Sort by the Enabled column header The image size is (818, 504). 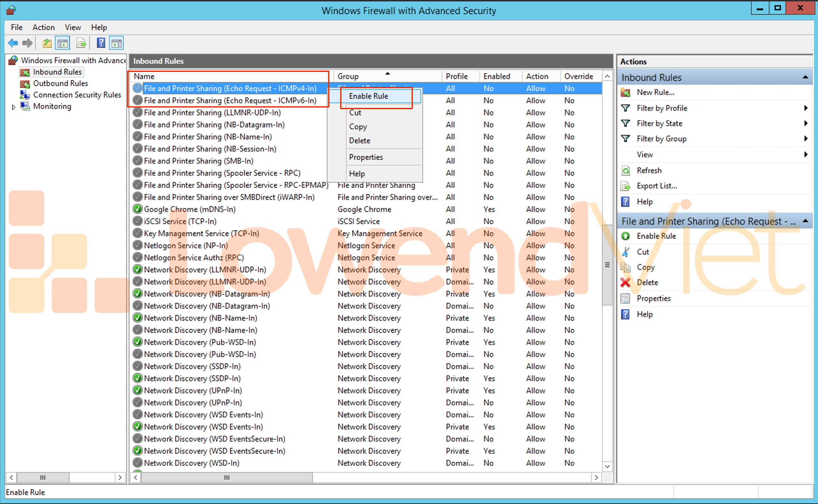(496, 76)
